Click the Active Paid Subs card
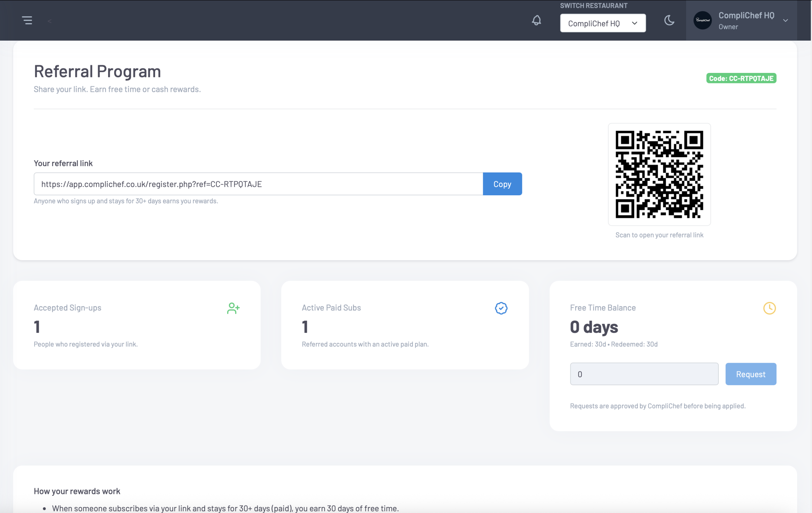This screenshot has height=513, width=812. click(405, 325)
